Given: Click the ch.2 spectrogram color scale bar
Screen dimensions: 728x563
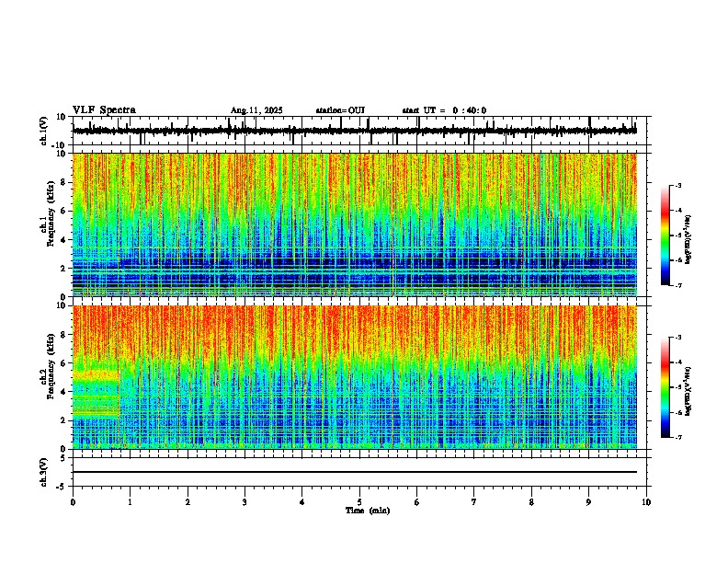Looking at the screenshot, I should 665,387.
